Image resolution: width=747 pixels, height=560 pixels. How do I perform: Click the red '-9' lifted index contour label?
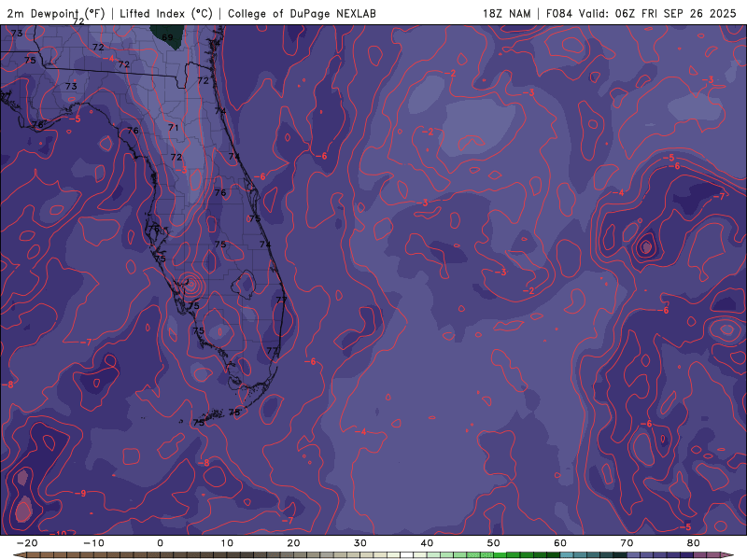pyautogui.click(x=80, y=494)
